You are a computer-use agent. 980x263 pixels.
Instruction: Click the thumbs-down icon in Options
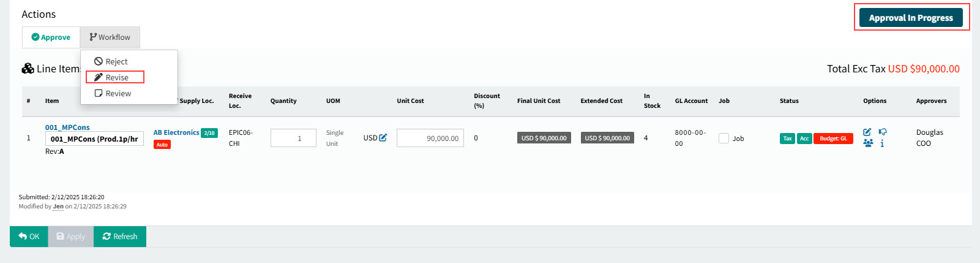pyautogui.click(x=882, y=132)
